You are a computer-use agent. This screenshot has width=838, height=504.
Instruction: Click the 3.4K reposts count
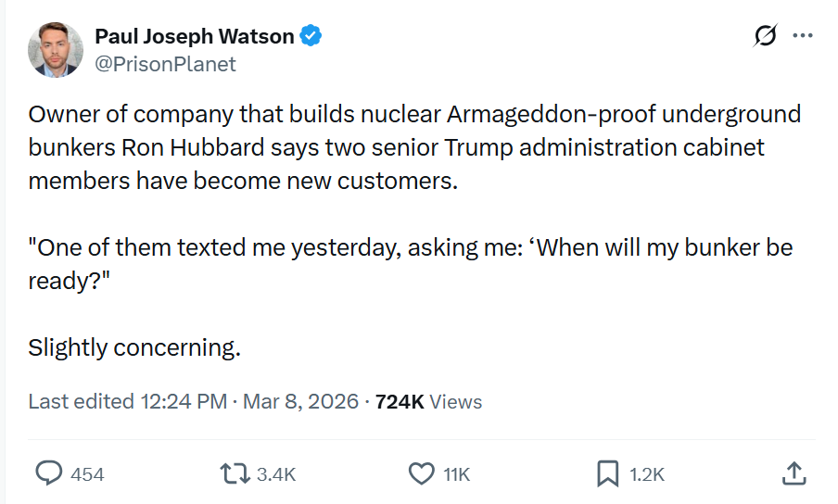coord(275,474)
